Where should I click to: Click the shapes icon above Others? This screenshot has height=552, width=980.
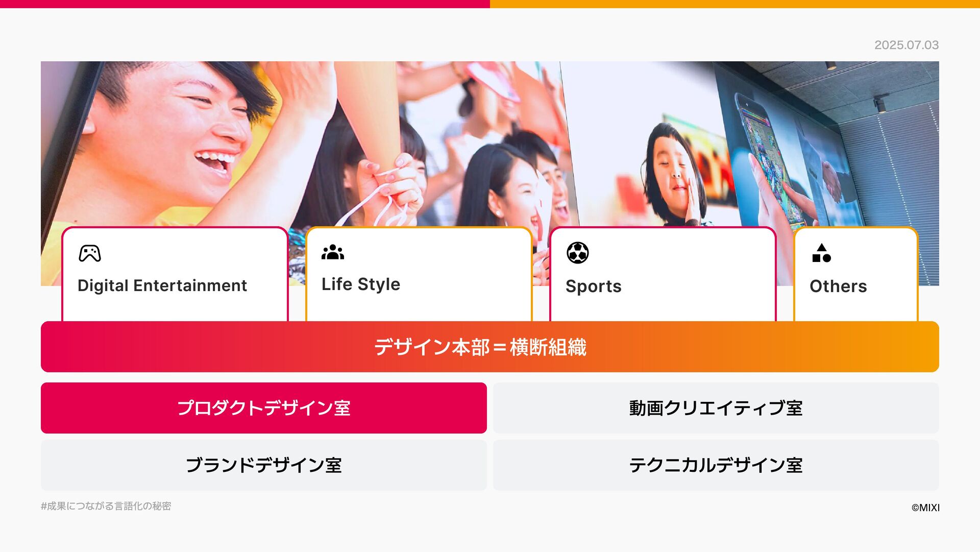[x=822, y=253]
